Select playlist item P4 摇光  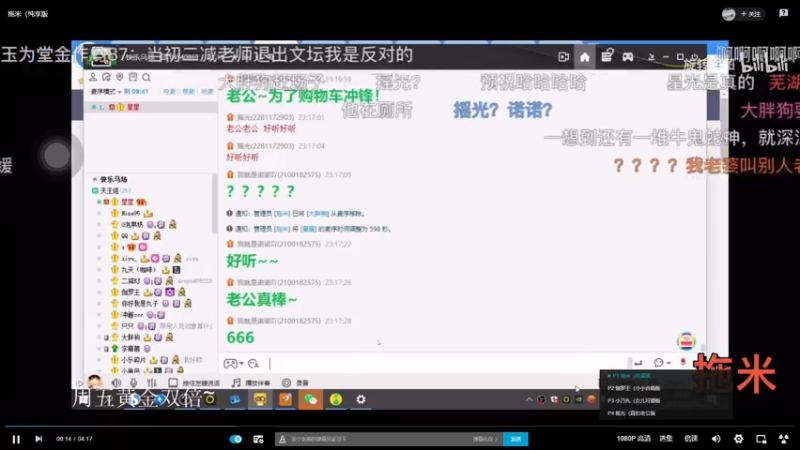tap(632, 413)
